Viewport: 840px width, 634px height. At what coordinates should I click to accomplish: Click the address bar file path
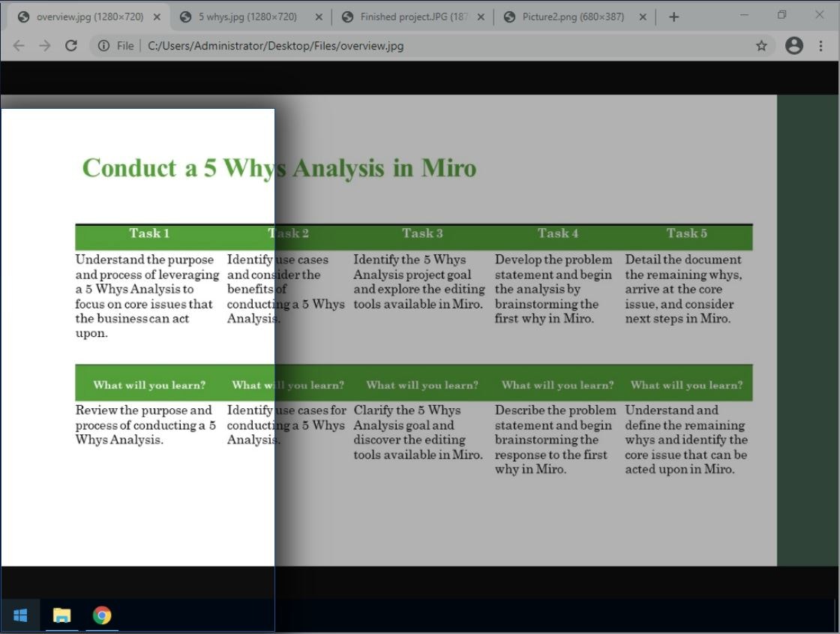pos(275,46)
